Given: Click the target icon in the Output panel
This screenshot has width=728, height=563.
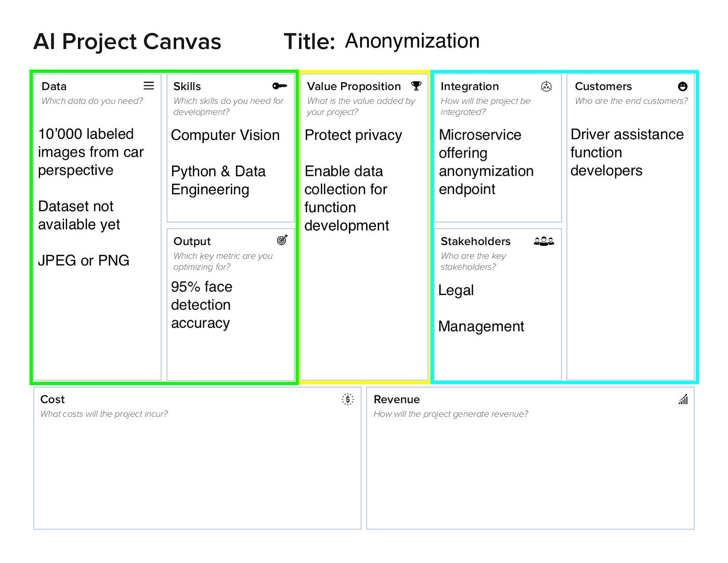Looking at the screenshot, I should point(282,240).
